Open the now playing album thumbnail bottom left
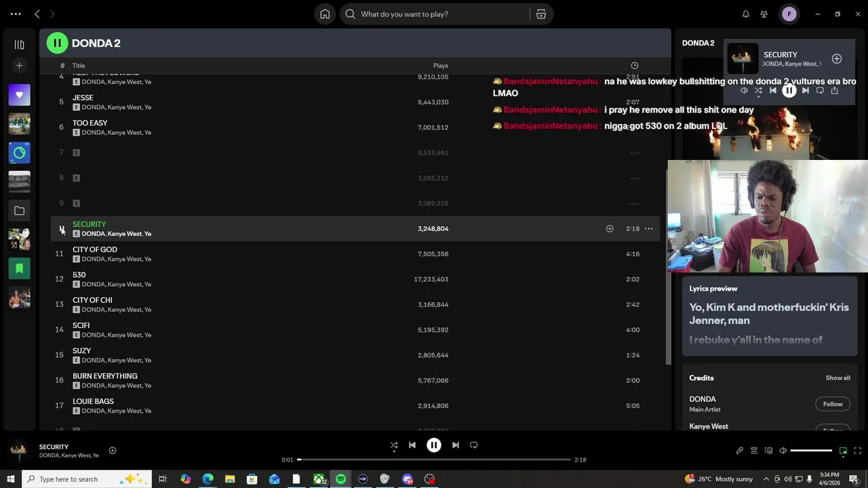 click(18, 451)
